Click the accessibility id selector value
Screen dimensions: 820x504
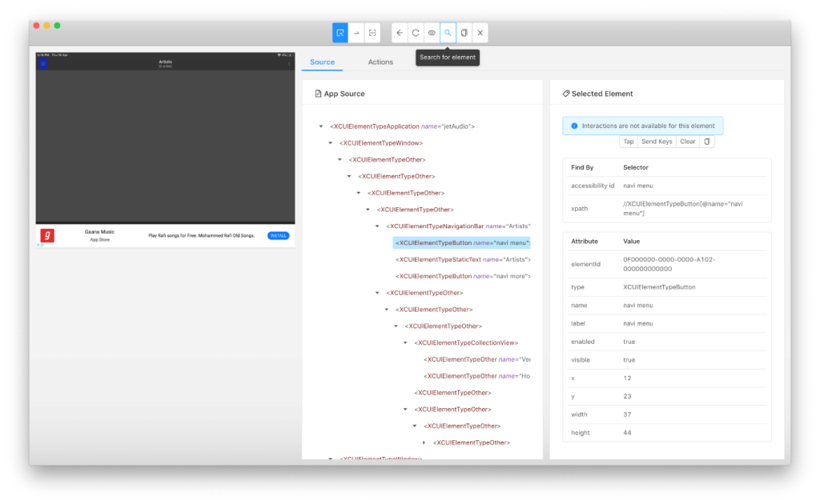point(637,186)
